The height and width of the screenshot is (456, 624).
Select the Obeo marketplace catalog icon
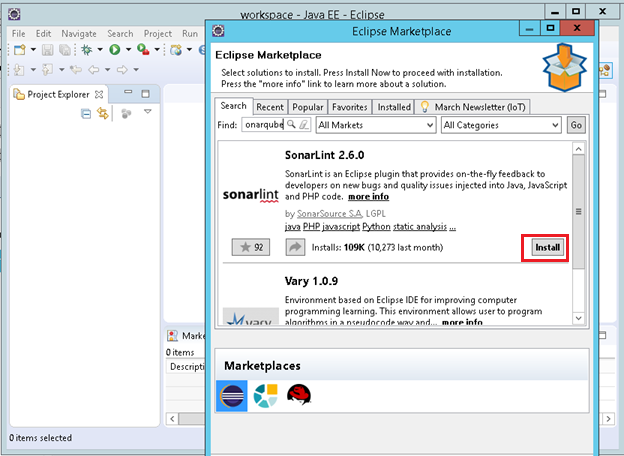point(265,396)
